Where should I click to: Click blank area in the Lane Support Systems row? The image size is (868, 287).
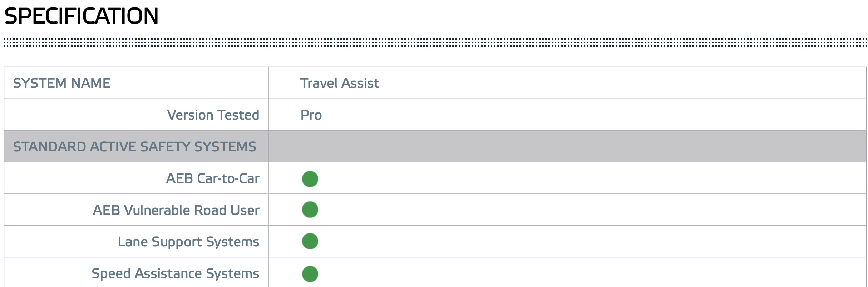590,241
